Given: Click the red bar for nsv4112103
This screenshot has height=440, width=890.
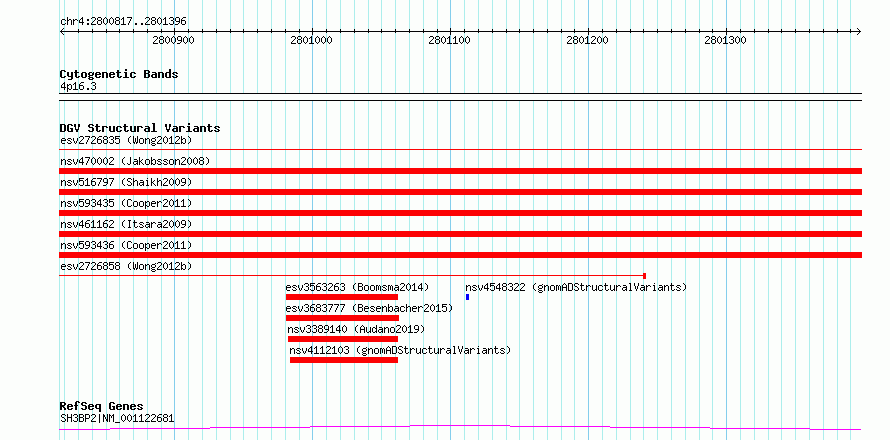Looking at the screenshot, I should pos(344,360).
